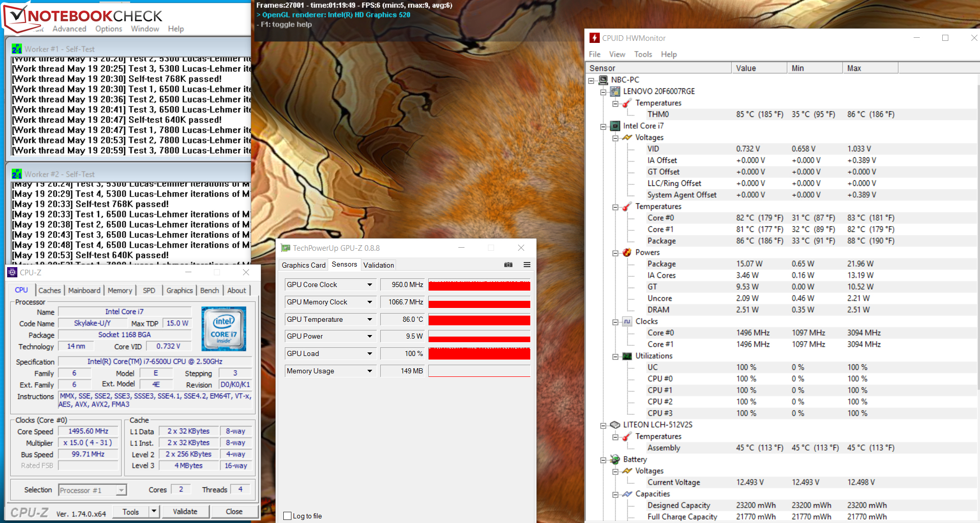Open the Window menu in Prime95
The image size is (980, 523).
[145, 29]
